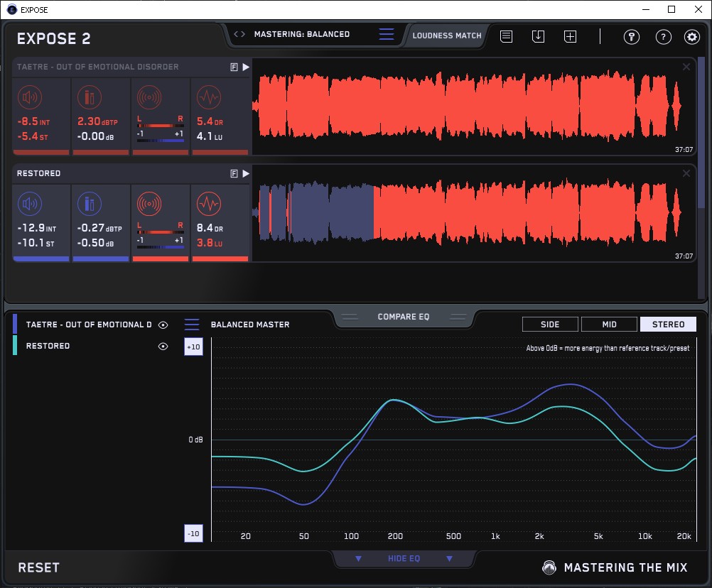Open the EXPOSE settings gear
The image size is (712, 588).
pos(691,37)
